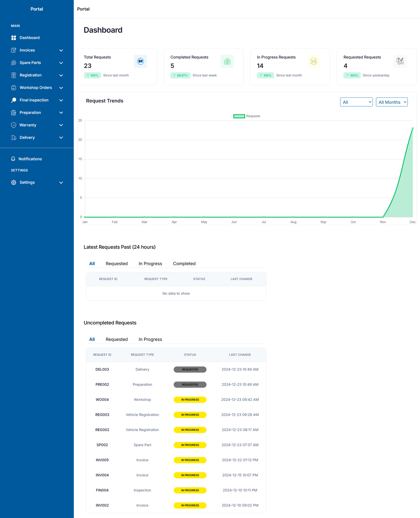Click the Delivery truck icon
Viewport: 420px width, 518px height.
coord(14,138)
